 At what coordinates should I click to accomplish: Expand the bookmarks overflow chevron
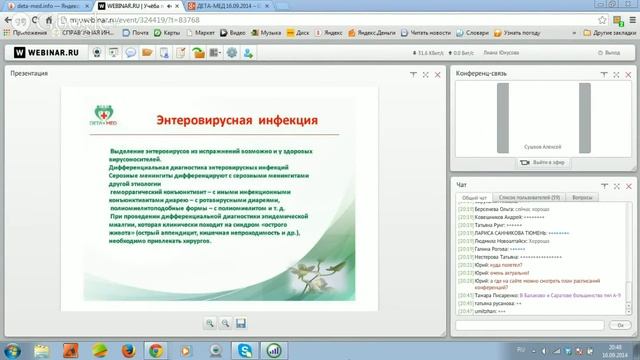[574, 33]
